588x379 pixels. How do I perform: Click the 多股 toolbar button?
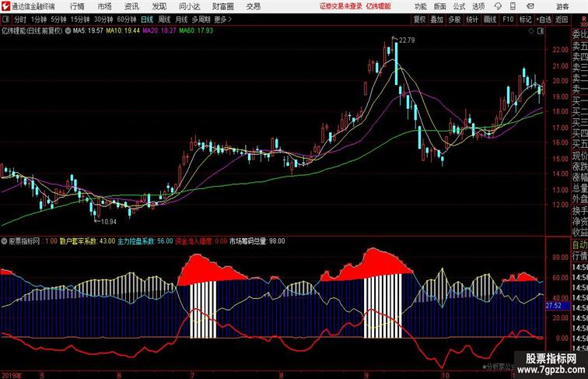[454, 19]
